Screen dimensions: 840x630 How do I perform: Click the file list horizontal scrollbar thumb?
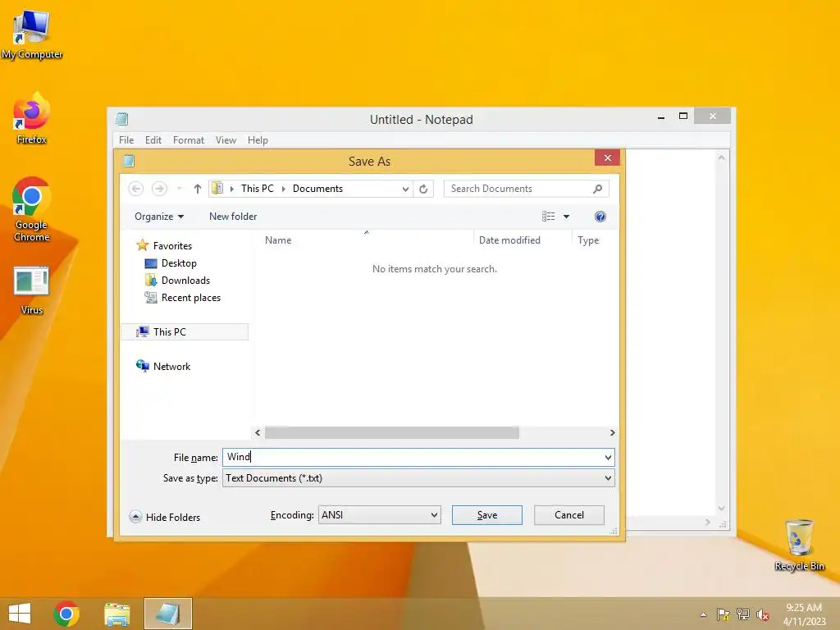click(391, 432)
